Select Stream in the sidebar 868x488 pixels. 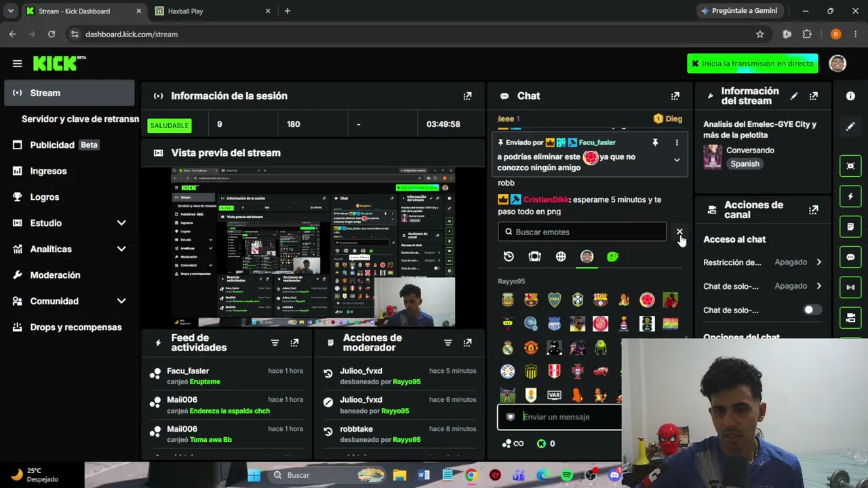pyautogui.click(x=69, y=93)
